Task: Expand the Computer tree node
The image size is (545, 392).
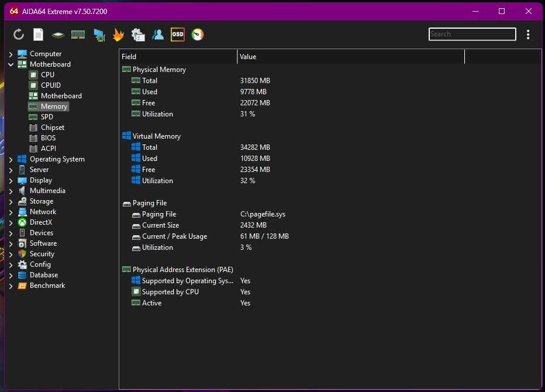Action: (x=11, y=54)
